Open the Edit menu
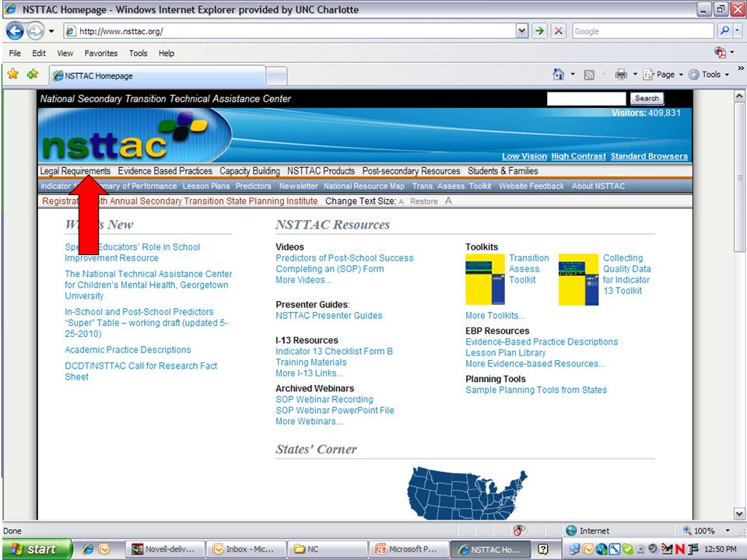Screen dimensions: 747x560 point(39,54)
